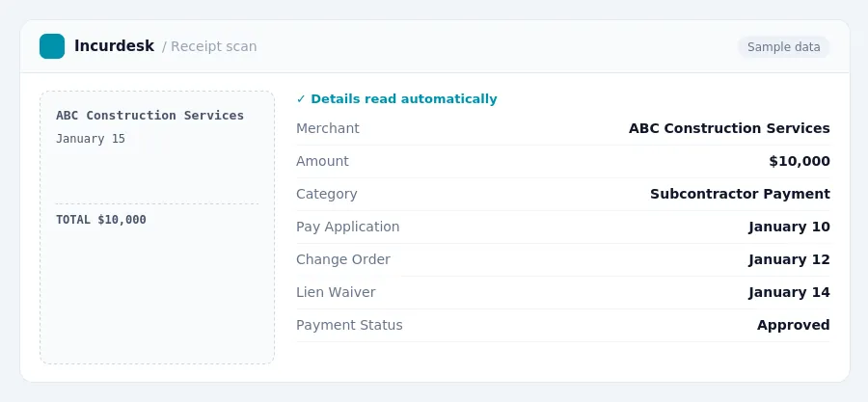Image resolution: width=868 pixels, height=402 pixels.
Task: Click the ABC Construction Services merchant value
Action: (729, 128)
